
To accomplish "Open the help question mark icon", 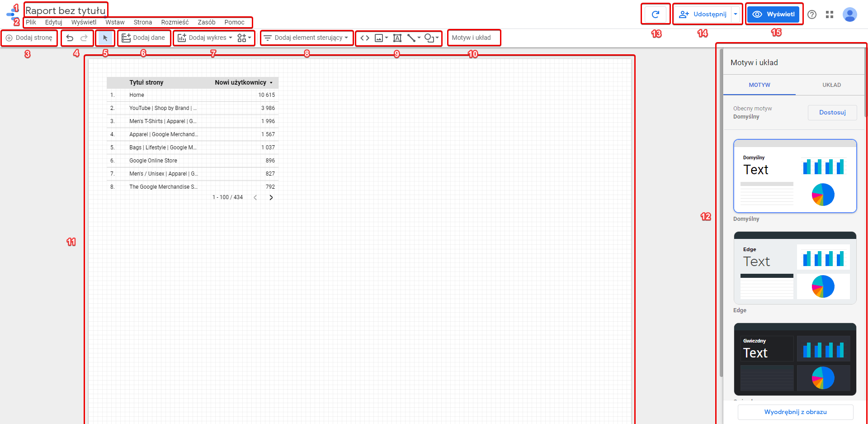I will tap(812, 14).
